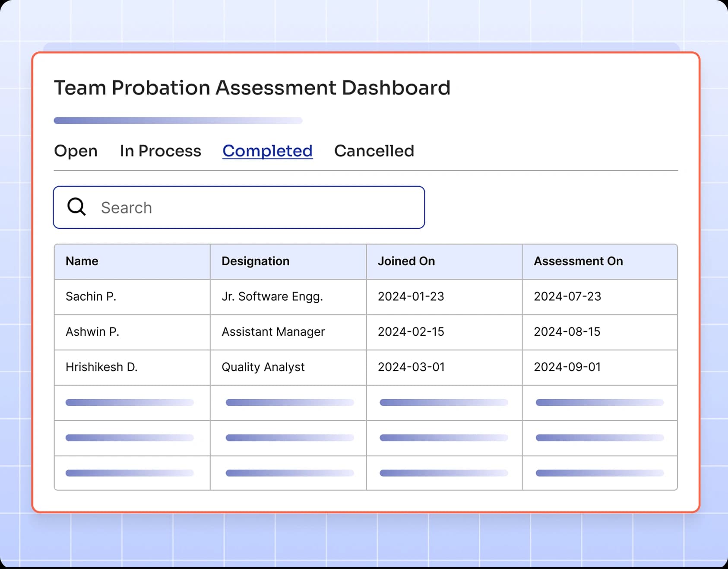Click the magnifying glass search icon
The height and width of the screenshot is (569, 728).
click(76, 207)
